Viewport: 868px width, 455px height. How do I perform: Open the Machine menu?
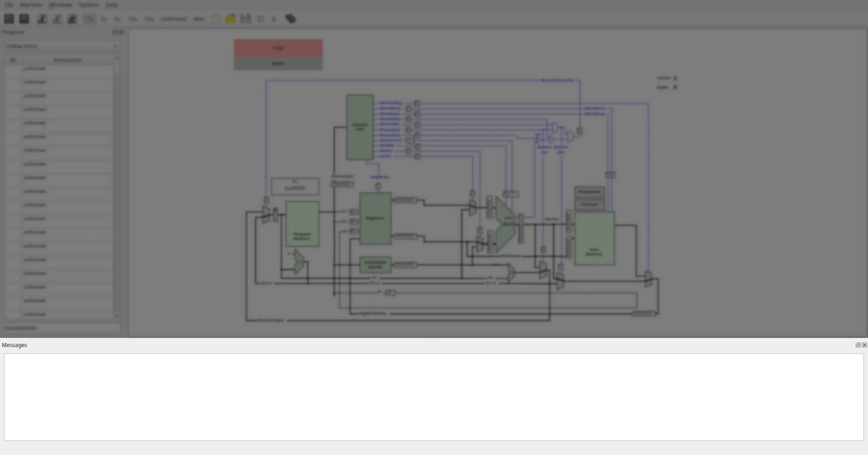pos(31,5)
